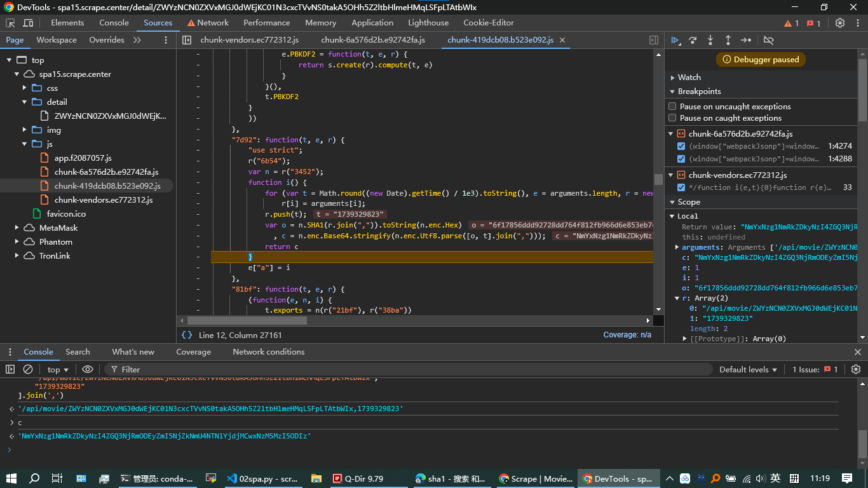Click the step over function icon
This screenshot has width=868, height=488.
point(693,40)
